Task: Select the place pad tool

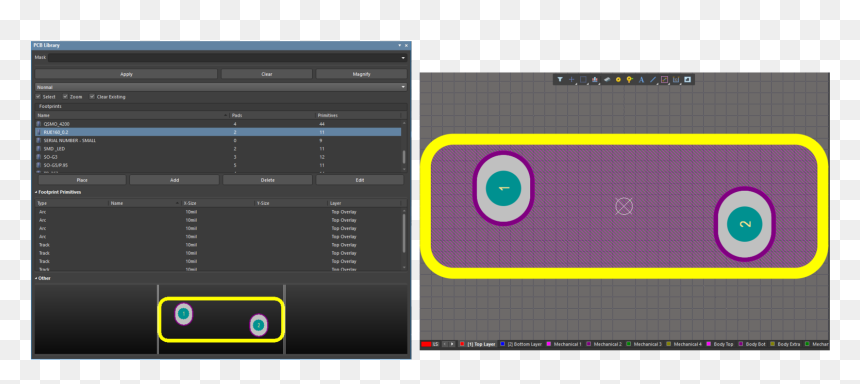Action: (618, 80)
